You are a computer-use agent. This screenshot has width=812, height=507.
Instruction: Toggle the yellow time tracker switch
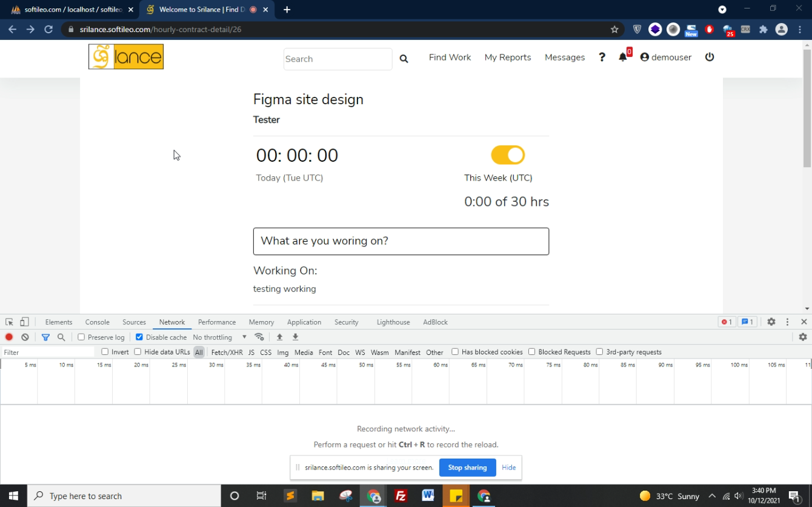point(508,155)
